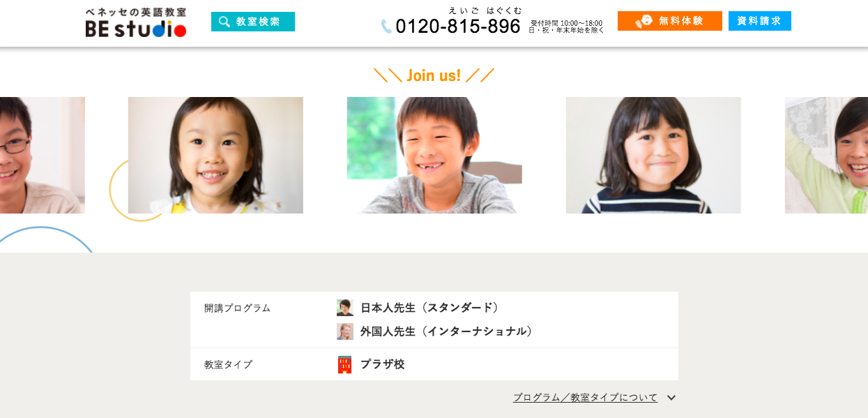Select the girl with yellow outfit photo
Screen dimensions: 868x418
click(215, 155)
